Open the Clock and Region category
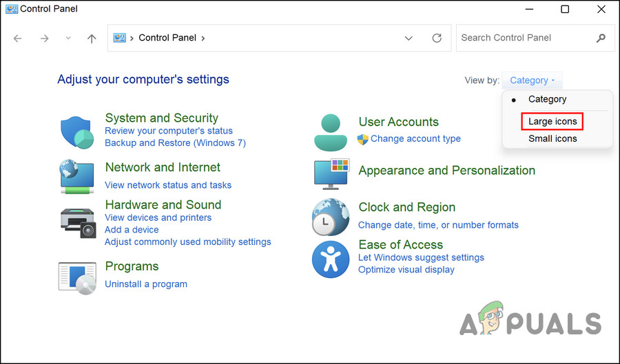Image resolution: width=620 pixels, height=364 pixels. [x=407, y=207]
